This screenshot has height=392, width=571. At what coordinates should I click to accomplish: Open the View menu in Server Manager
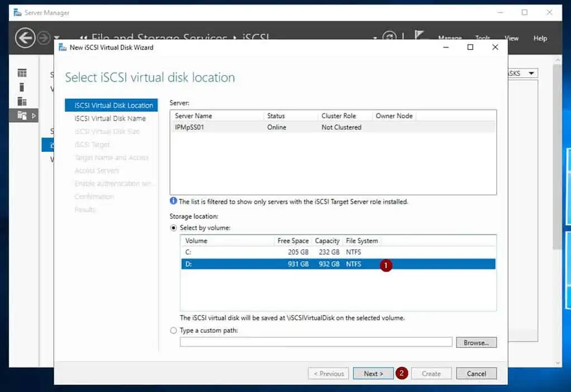(x=511, y=38)
